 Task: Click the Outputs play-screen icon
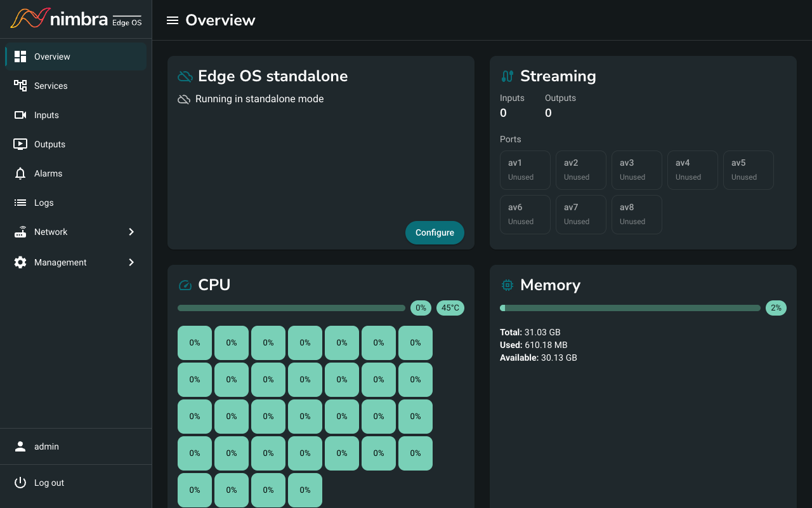20,144
